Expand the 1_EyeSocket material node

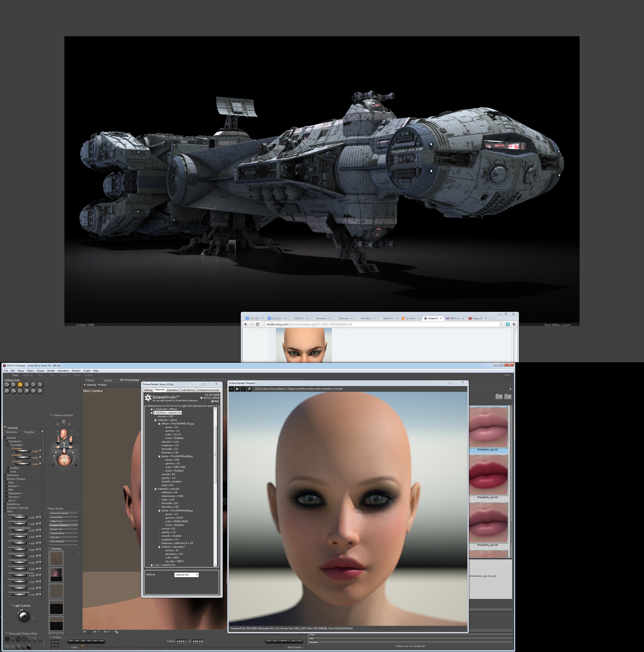[152, 409]
